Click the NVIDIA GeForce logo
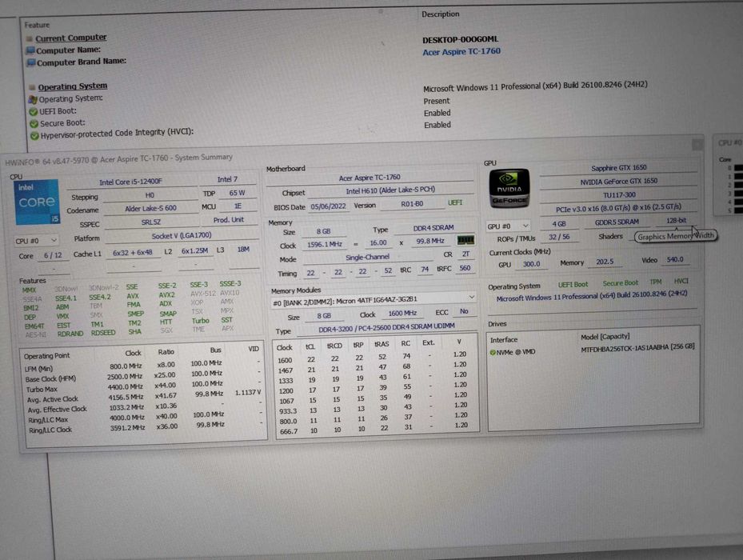The height and width of the screenshot is (560, 743). coord(509,189)
